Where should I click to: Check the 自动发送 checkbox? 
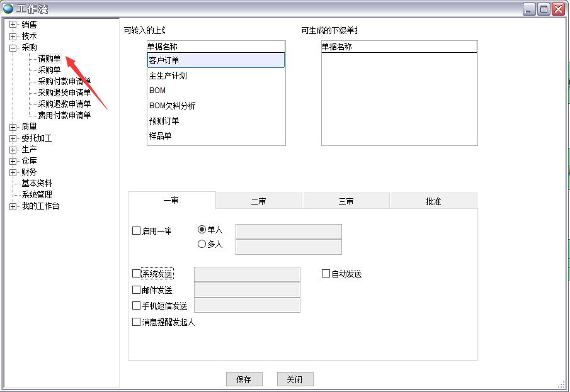pyautogui.click(x=326, y=273)
